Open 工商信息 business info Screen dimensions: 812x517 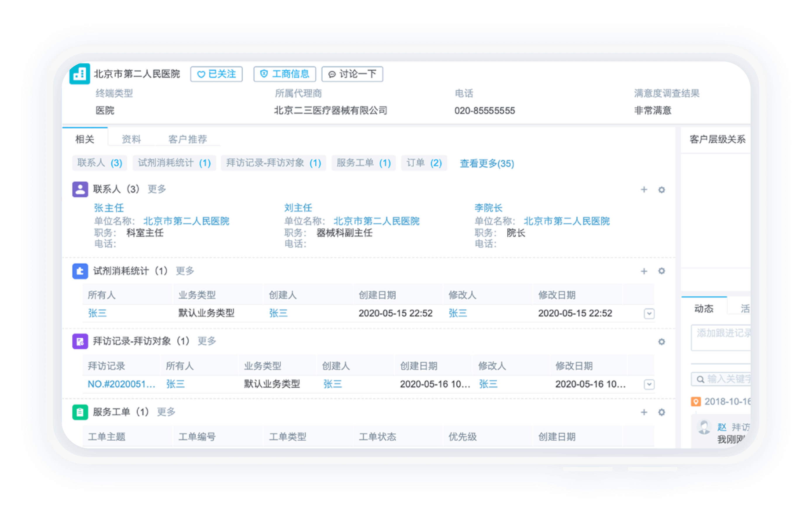(285, 74)
